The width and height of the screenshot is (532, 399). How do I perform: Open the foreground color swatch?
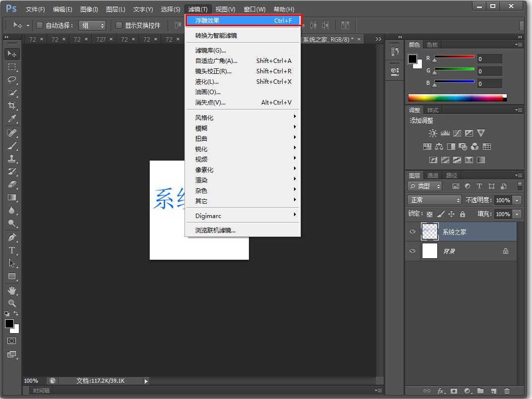(x=8, y=323)
